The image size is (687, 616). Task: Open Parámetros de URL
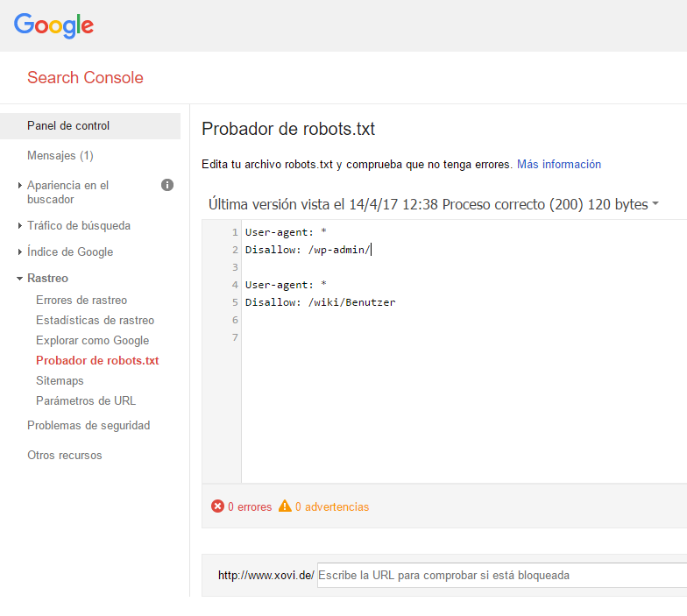[86, 401]
